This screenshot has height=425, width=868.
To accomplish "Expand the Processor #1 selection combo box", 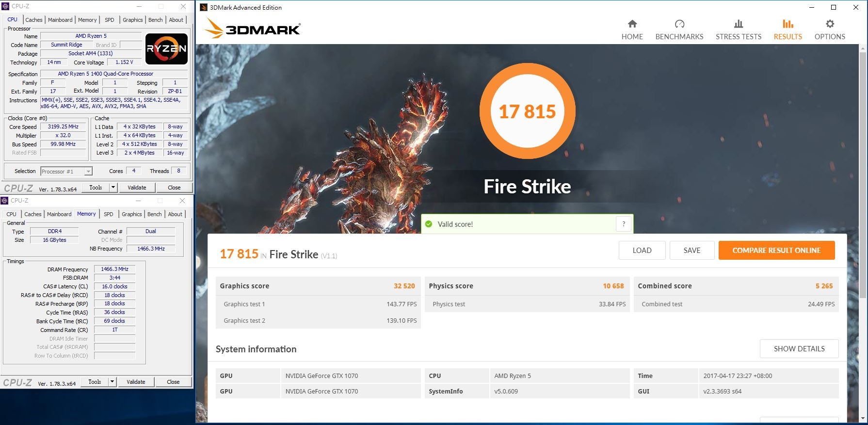I will pos(66,172).
